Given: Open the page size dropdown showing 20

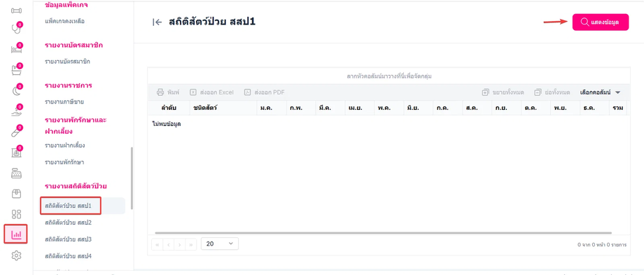Looking at the screenshot, I should click(220, 244).
